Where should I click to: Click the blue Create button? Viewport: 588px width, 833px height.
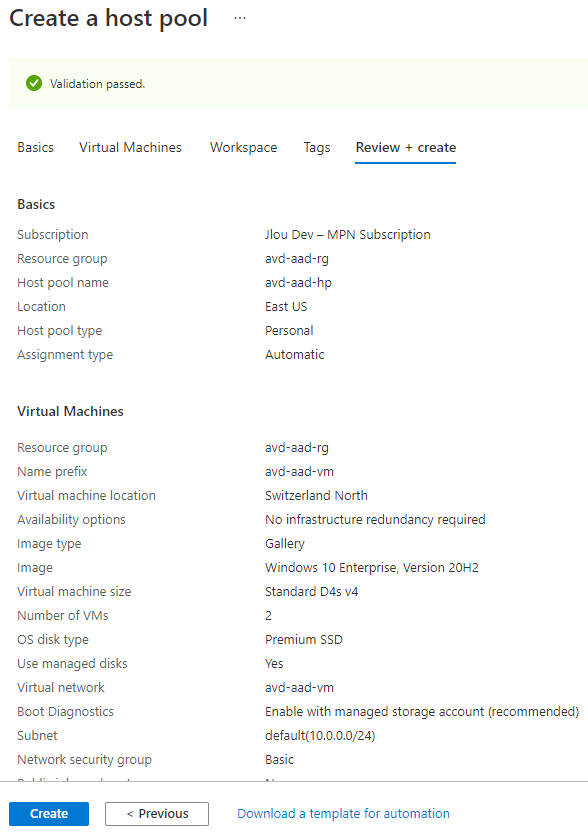pos(49,813)
